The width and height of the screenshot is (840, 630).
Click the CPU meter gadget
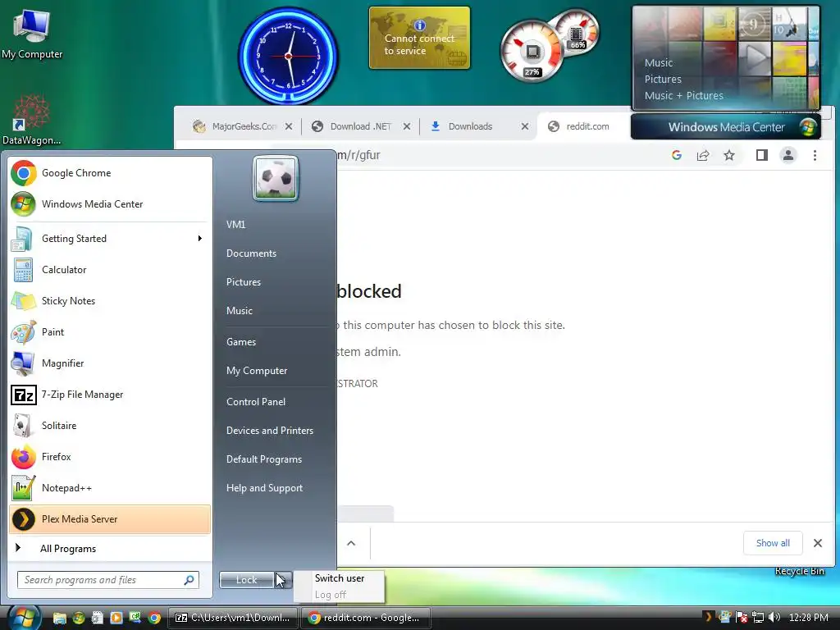[532, 52]
